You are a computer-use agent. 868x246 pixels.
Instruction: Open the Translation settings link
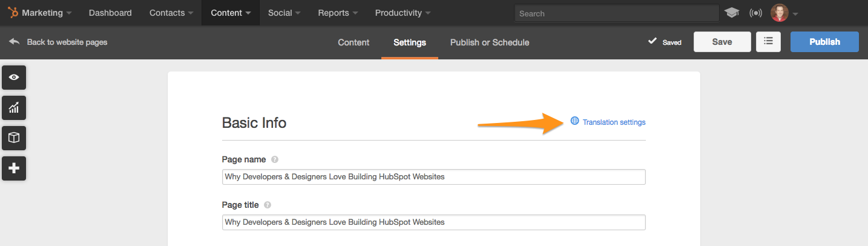614,122
